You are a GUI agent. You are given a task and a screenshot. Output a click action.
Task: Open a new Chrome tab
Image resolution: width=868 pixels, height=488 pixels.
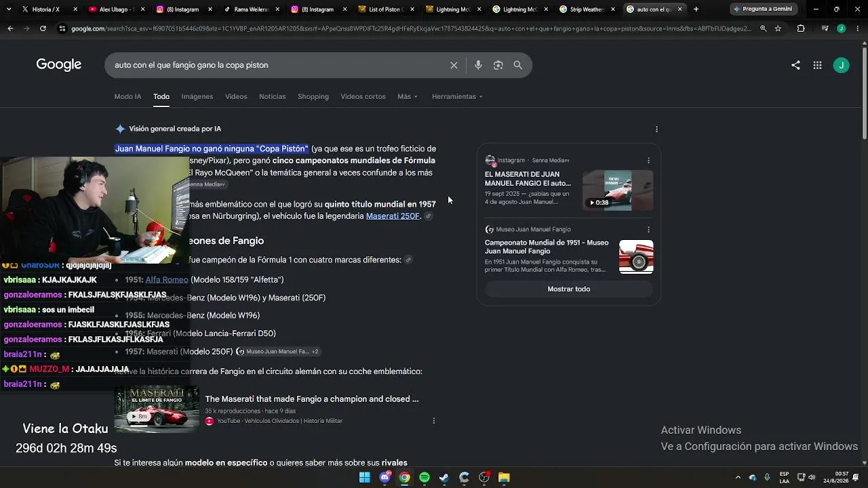click(x=696, y=9)
